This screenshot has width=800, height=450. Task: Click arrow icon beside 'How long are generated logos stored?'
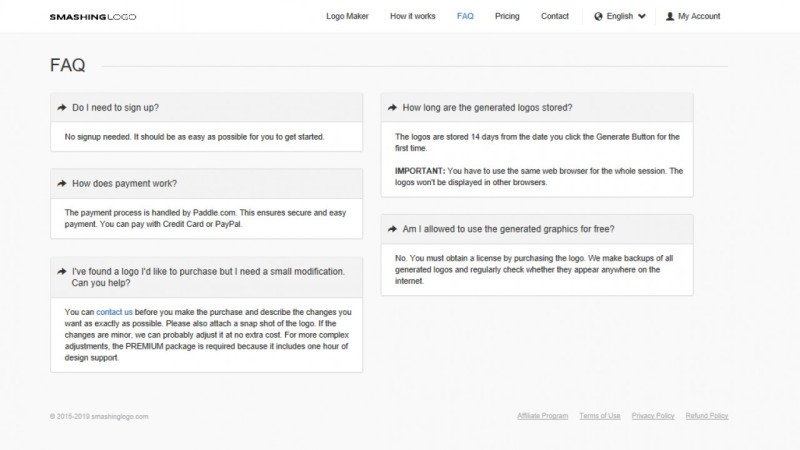[x=392, y=107]
